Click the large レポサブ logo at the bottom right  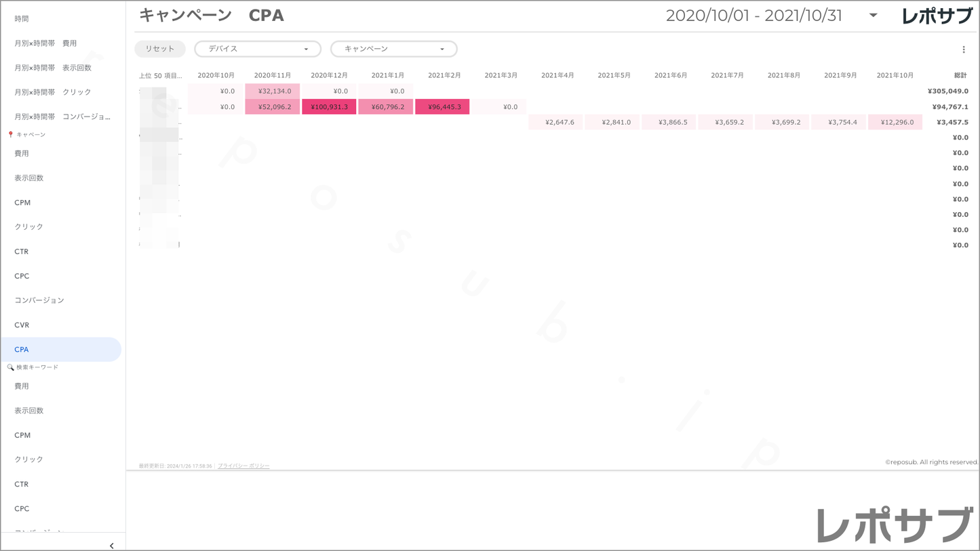[x=895, y=525]
